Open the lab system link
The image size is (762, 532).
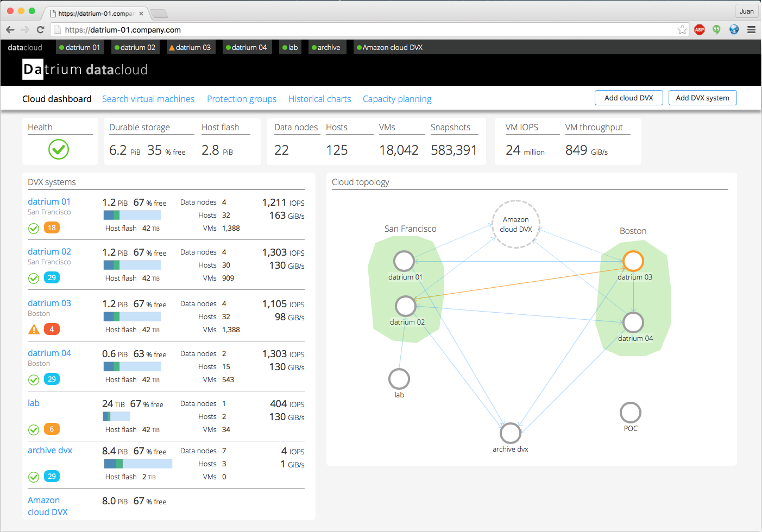[34, 403]
